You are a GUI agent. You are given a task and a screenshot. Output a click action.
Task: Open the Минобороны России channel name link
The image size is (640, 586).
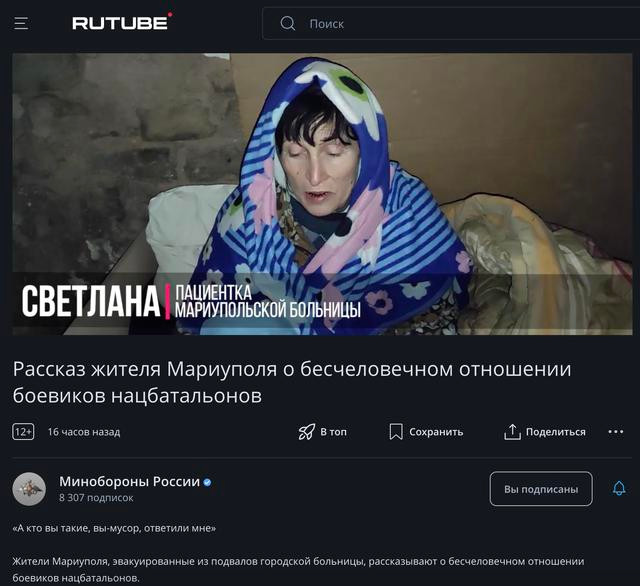point(129,482)
